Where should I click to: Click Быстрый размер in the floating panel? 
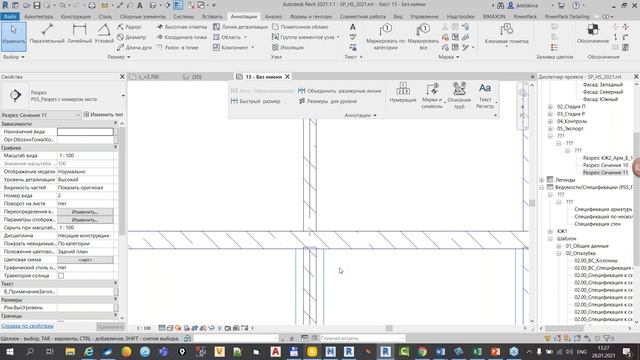coord(256,101)
